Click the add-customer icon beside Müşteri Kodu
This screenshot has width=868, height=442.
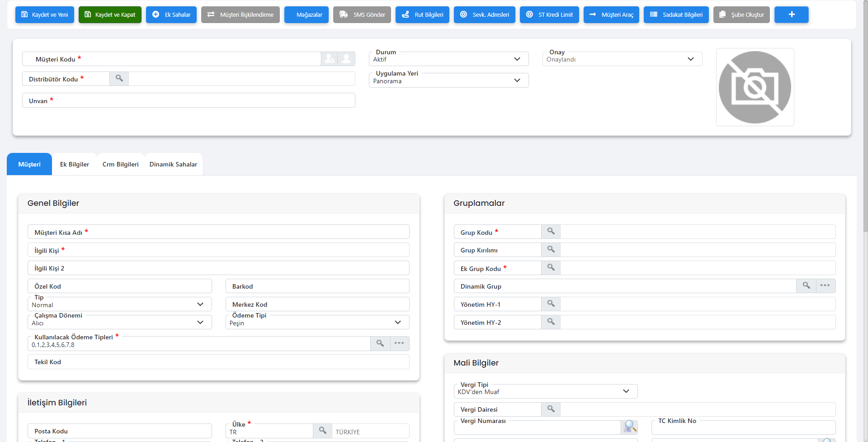[330, 59]
